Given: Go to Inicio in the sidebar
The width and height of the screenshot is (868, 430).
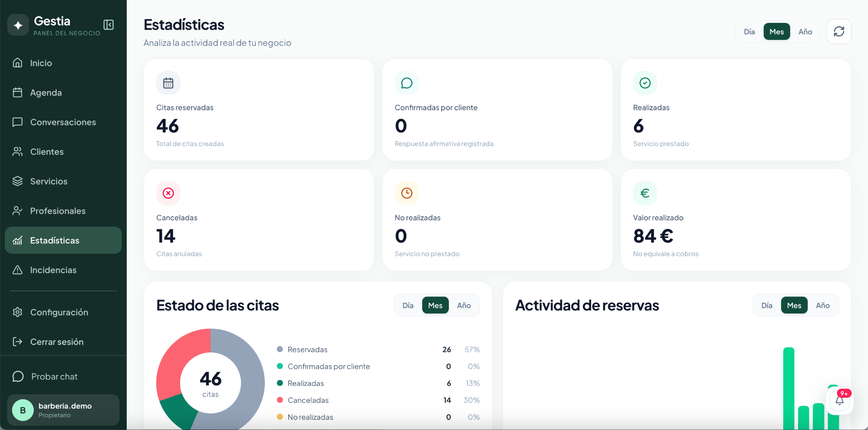Looking at the screenshot, I should [63, 63].
